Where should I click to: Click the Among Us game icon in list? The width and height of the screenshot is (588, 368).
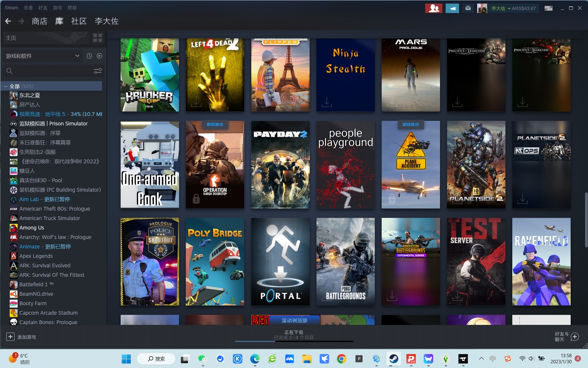13,228
